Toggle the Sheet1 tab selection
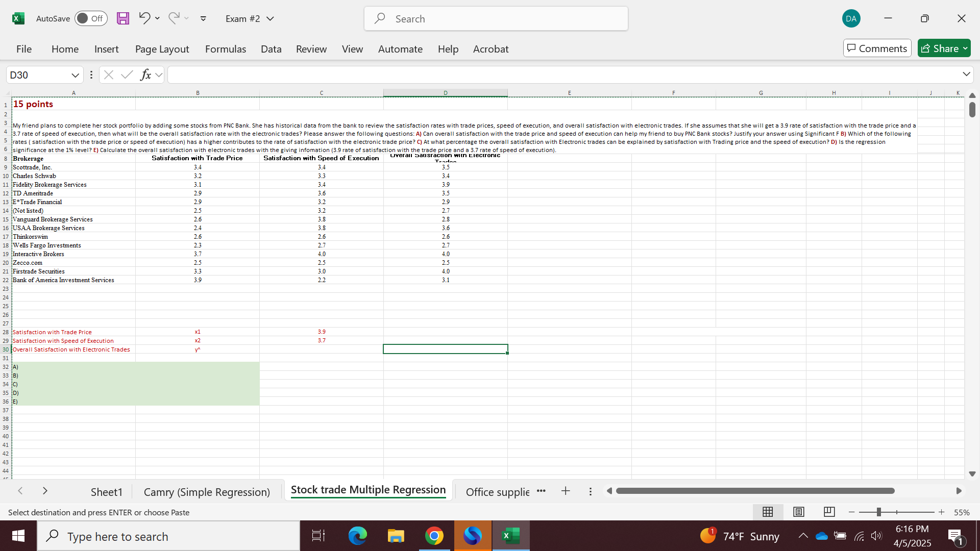 point(106,491)
